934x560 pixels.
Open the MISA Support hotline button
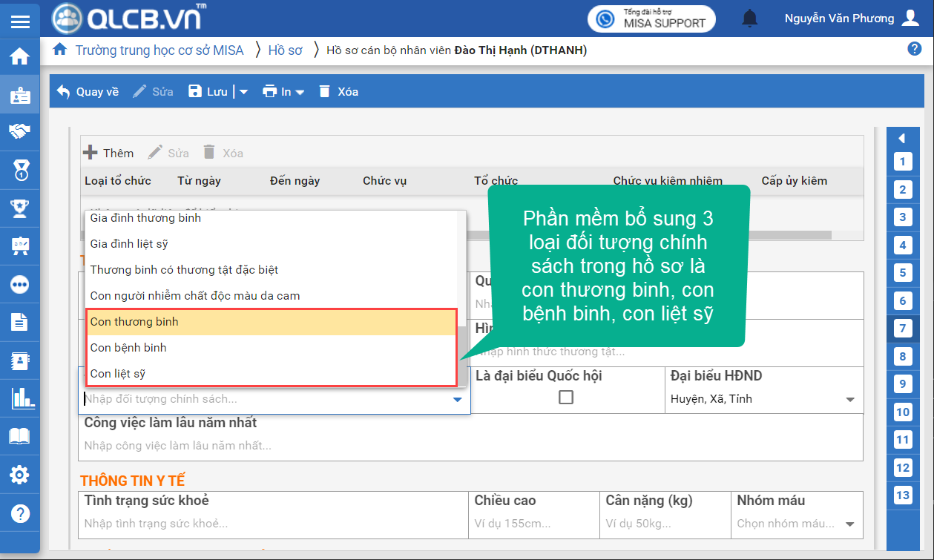tap(651, 19)
